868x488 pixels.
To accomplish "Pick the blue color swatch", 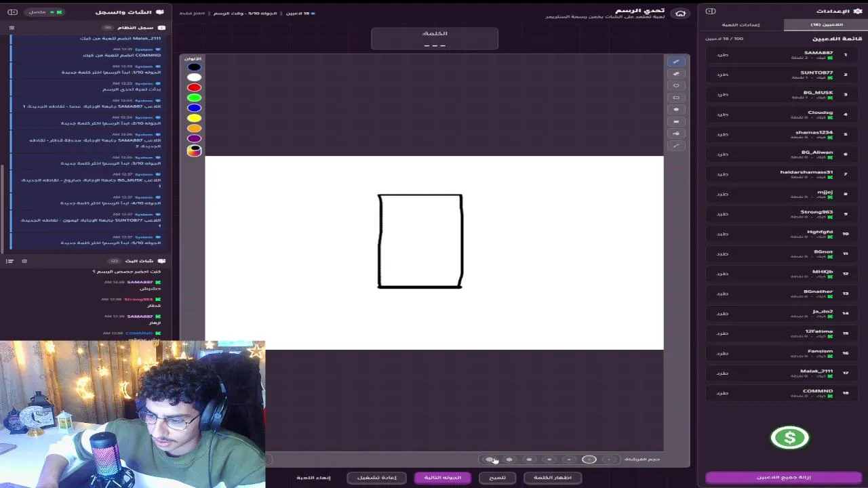I will (194, 108).
